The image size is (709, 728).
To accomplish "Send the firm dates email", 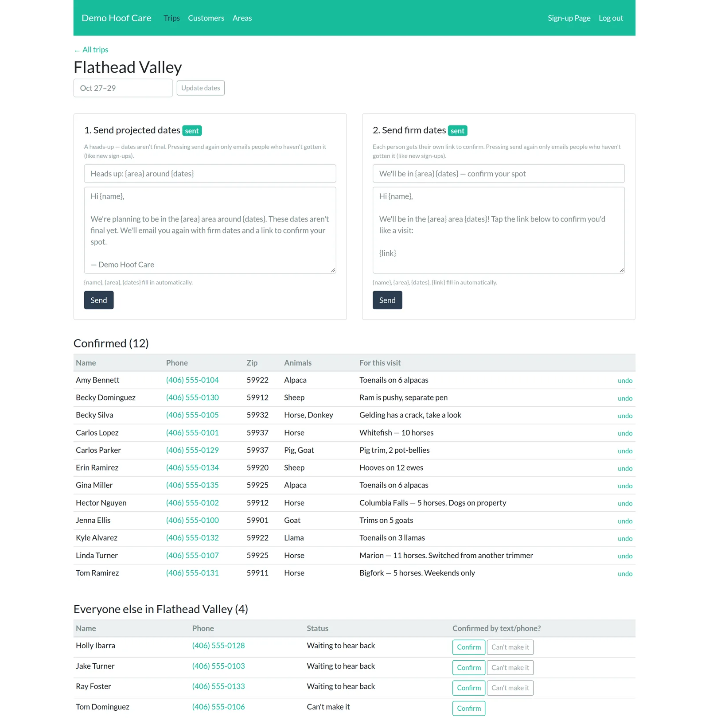I will click(387, 300).
